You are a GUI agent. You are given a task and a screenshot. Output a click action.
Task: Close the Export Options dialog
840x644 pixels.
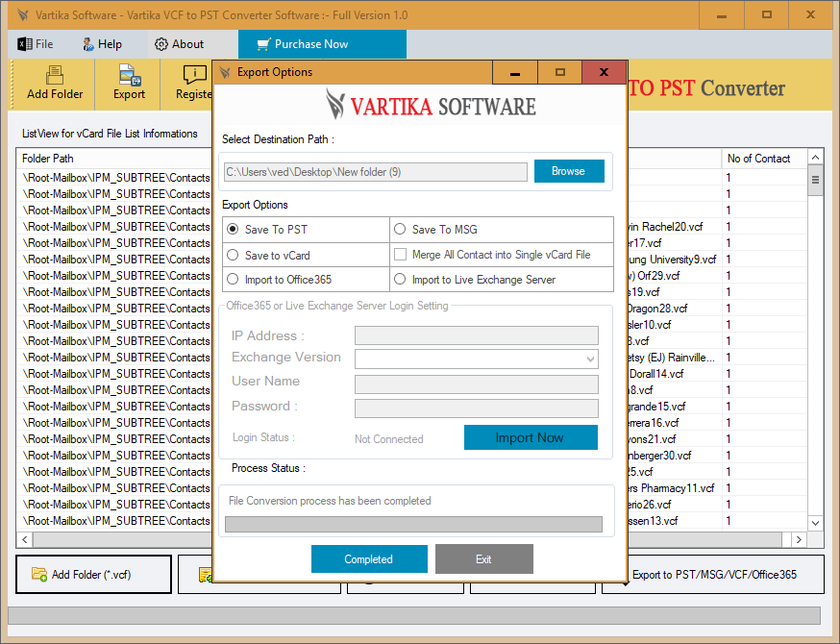click(604, 72)
